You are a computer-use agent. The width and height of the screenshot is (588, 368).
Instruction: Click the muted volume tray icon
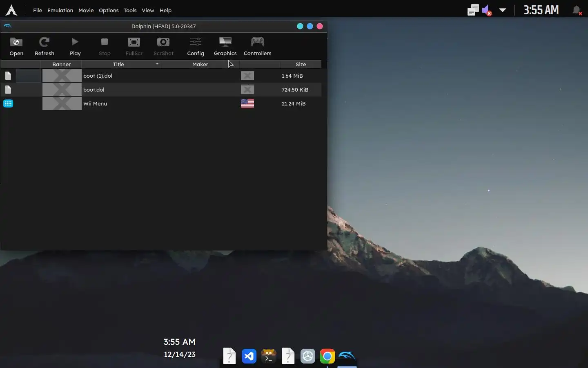click(x=487, y=10)
